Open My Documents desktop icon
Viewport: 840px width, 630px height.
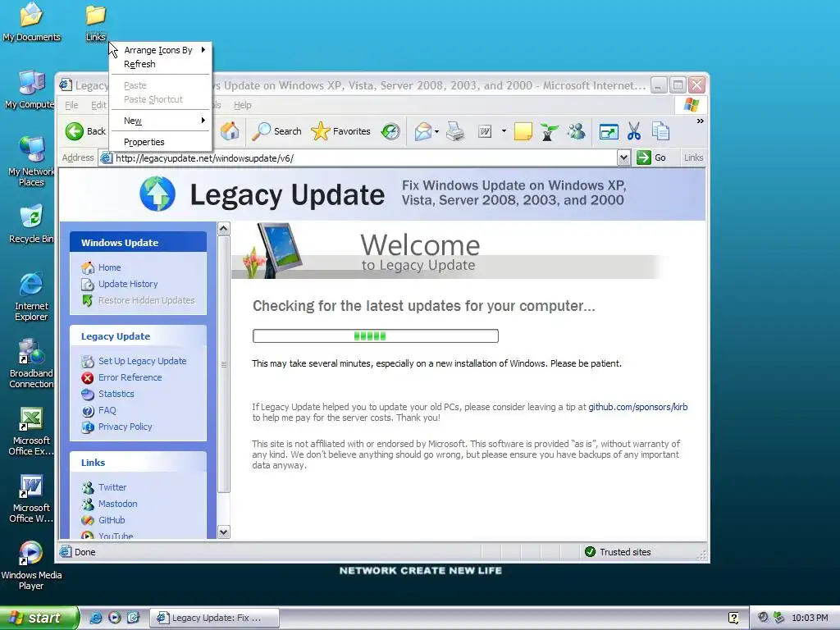coord(31,22)
